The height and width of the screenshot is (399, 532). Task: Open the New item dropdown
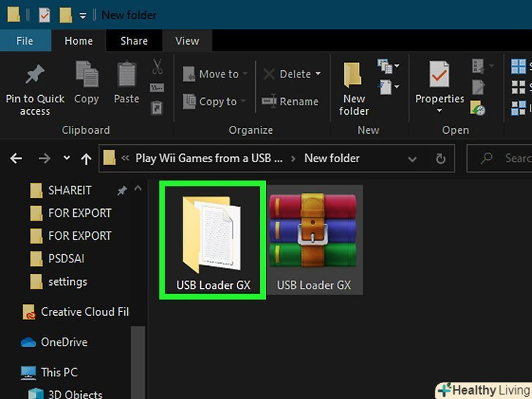(388, 66)
